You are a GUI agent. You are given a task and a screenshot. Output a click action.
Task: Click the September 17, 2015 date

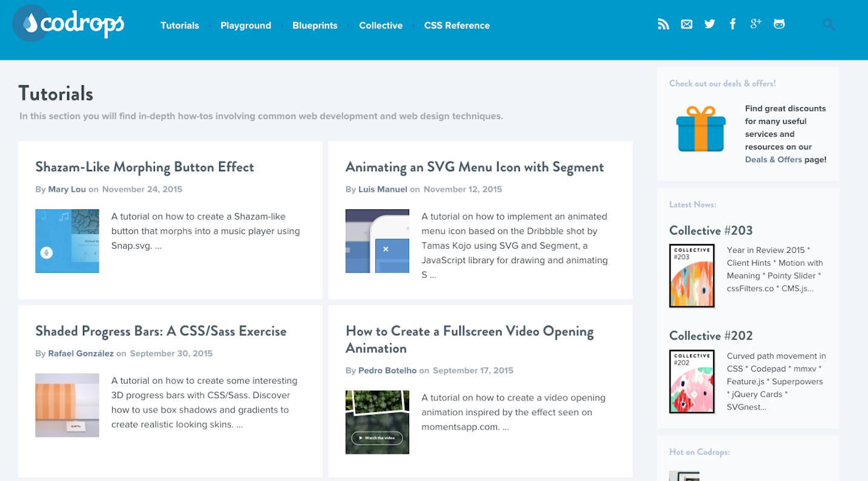[x=473, y=370]
